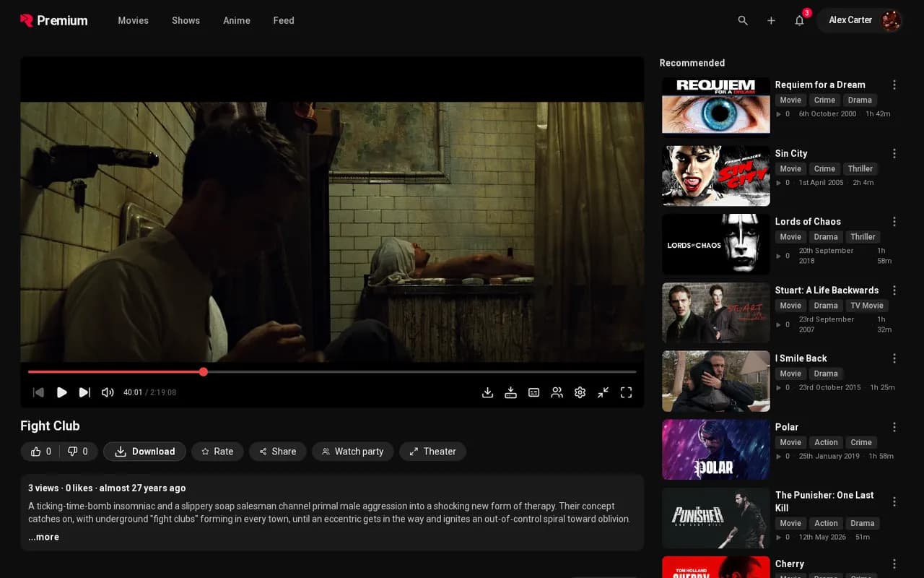The height and width of the screenshot is (578, 924).
Task: Open the search icon in header
Action: (x=743, y=20)
